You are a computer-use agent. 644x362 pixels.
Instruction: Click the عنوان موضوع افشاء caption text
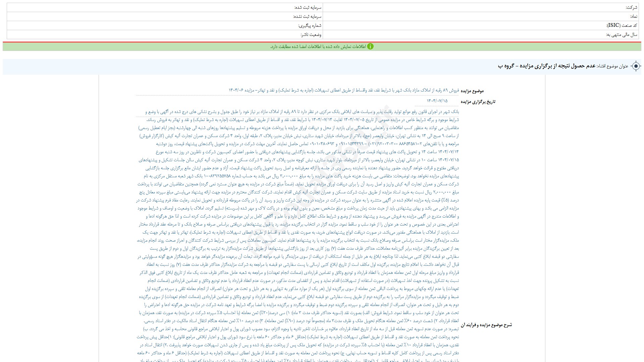click(x=612, y=66)
